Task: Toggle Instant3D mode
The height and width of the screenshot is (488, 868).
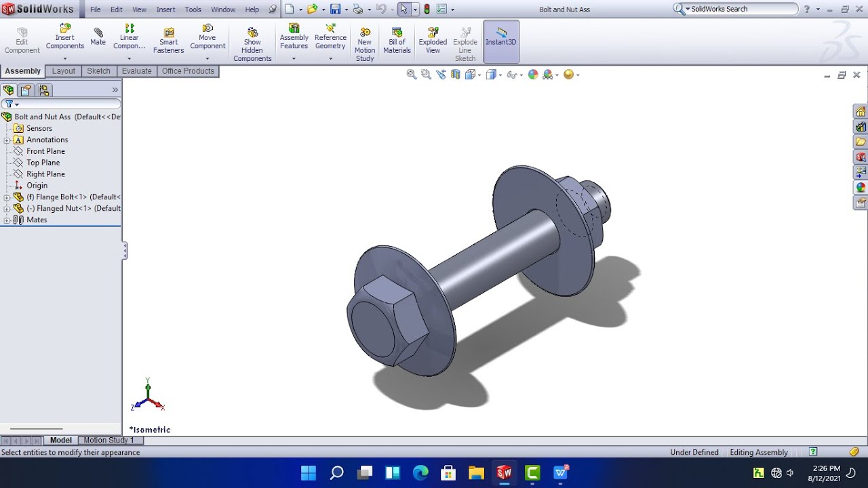Action: [x=501, y=41]
